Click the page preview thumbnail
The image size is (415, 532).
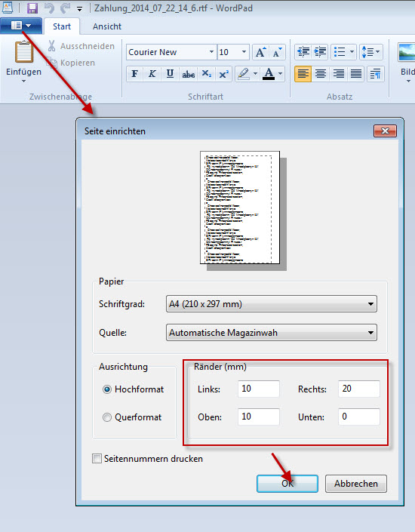pos(240,208)
